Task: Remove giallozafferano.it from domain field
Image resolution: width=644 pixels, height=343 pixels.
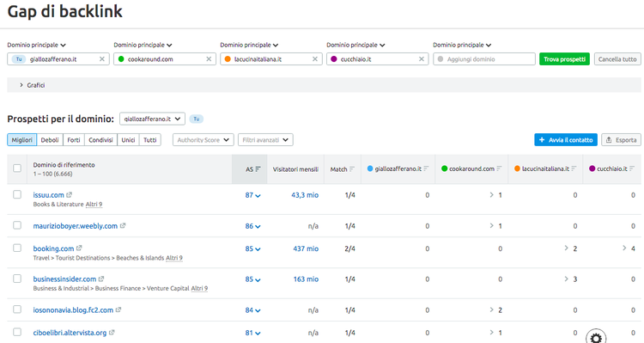Action: point(102,59)
